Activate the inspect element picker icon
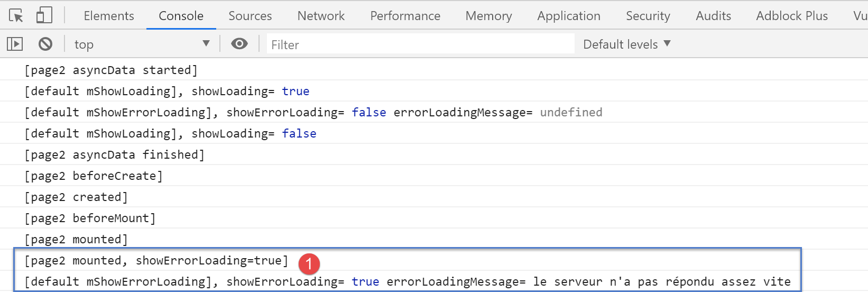The width and height of the screenshot is (868, 292). pyautogui.click(x=16, y=16)
